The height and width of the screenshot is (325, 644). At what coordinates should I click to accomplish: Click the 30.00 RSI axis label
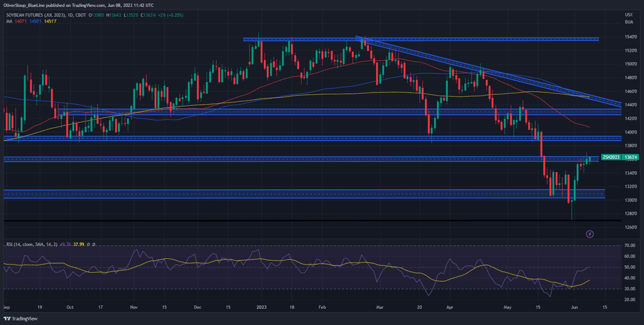629,289
